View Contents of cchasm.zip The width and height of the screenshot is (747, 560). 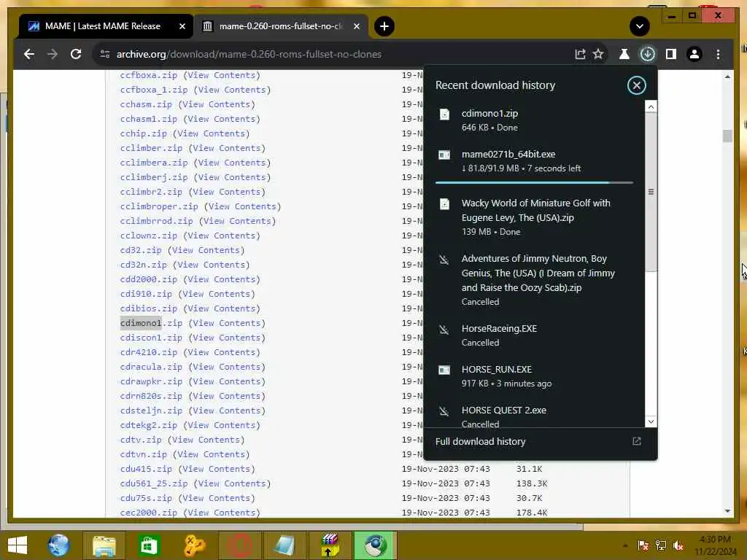tap(216, 104)
